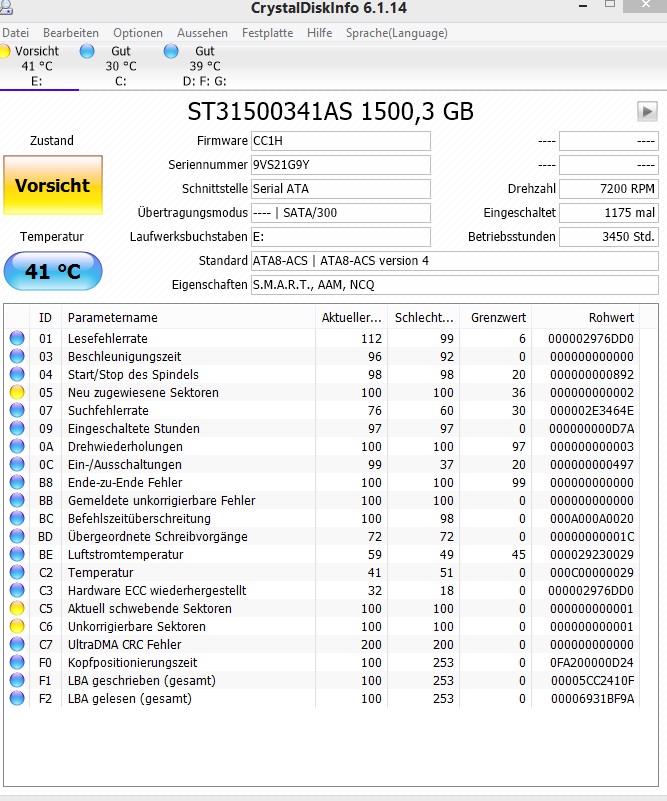Click the status icon for C2 Temperatur row
Image resolution: width=667 pixels, height=801 pixels.
pyautogui.click(x=17, y=572)
